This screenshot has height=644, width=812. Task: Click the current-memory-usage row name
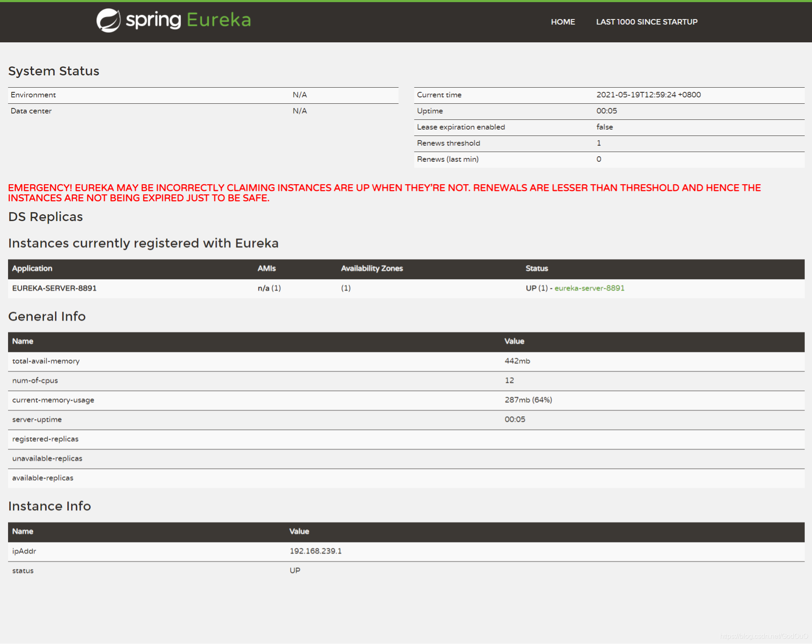(53, 400)
